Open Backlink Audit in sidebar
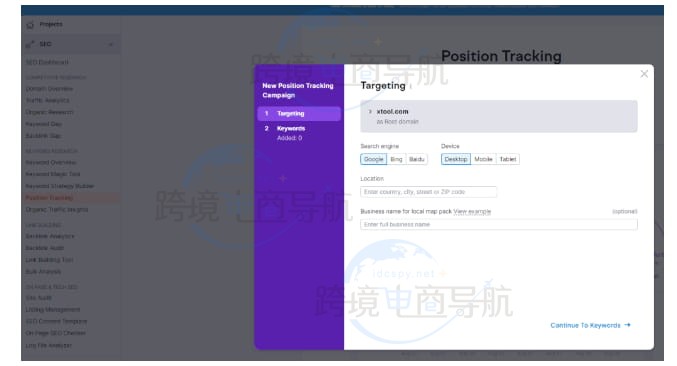The image size is (677, 366). pyautogui.click(x=44, y=248)
